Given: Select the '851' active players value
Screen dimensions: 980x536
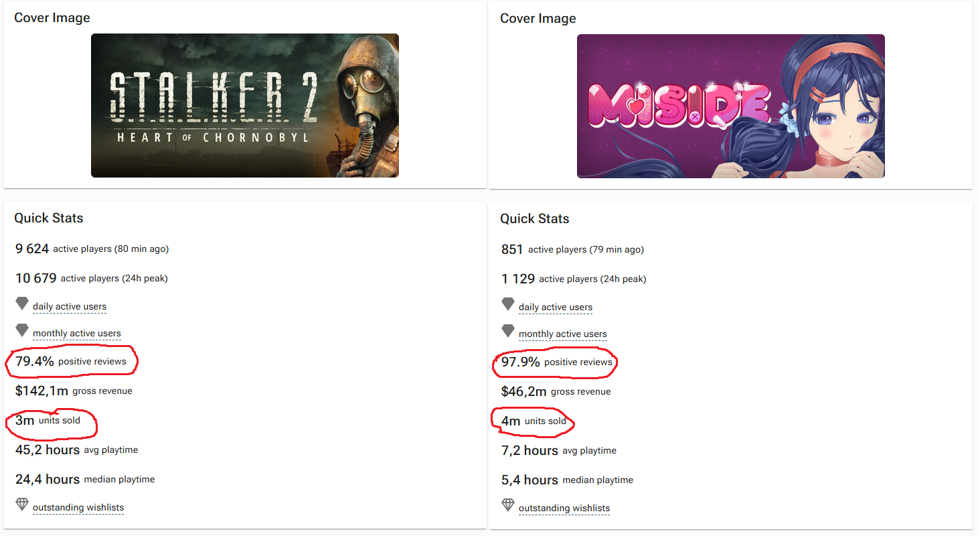Looking at the screenshot, I should click(x=512, y=249).
